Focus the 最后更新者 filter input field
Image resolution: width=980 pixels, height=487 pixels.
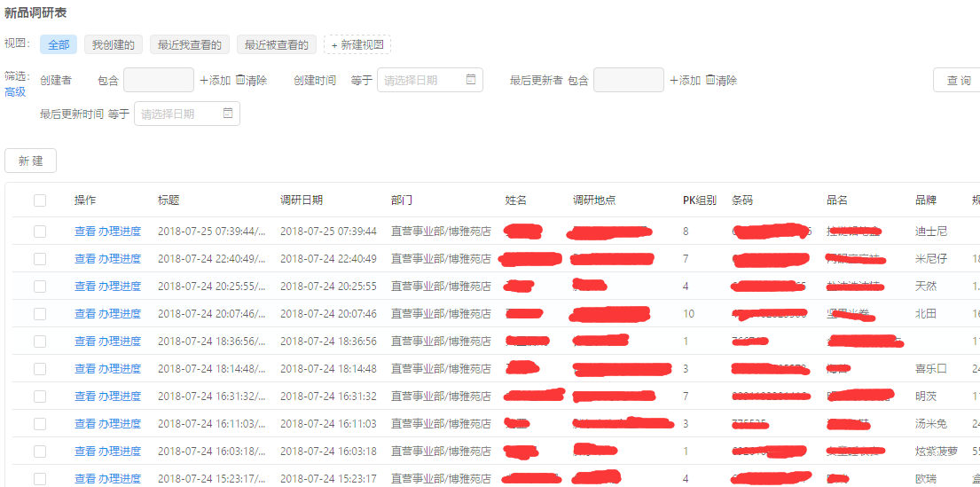[x=629, y=80]
